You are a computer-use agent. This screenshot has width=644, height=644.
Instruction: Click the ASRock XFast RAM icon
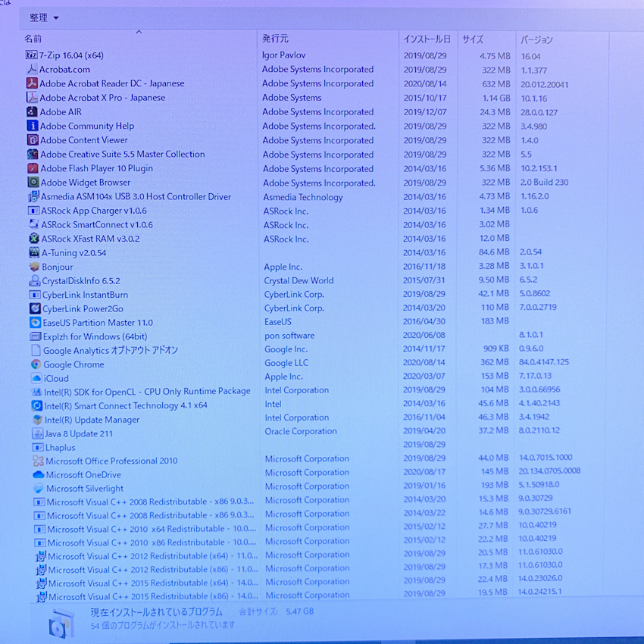[34, 239]
